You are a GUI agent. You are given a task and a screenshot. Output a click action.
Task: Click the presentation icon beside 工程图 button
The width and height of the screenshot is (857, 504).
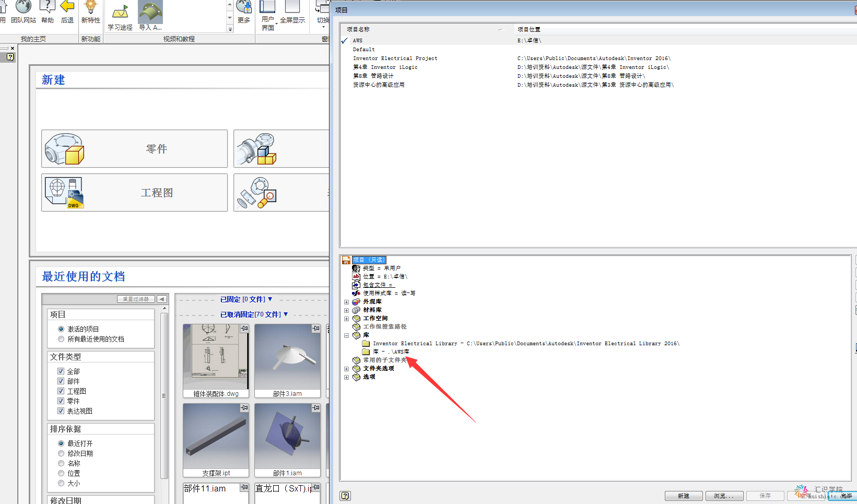point(256,193)
